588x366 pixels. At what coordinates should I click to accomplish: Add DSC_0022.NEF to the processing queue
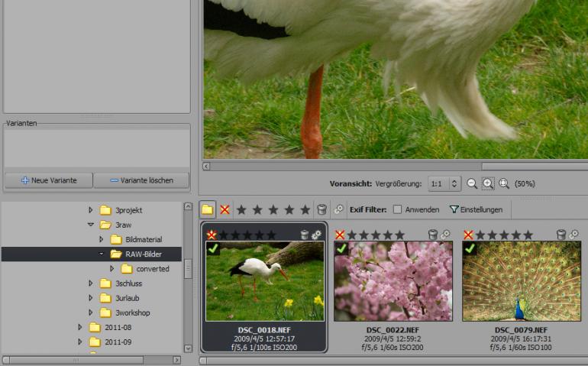[x=445, y=235]
